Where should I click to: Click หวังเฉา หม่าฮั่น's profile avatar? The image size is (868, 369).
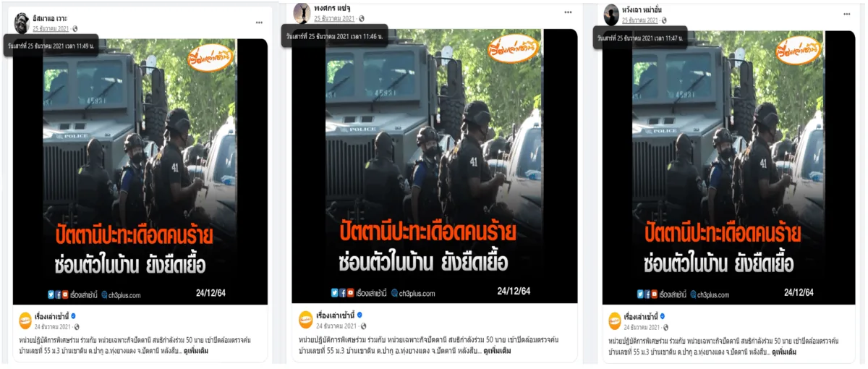pos(611,14)
